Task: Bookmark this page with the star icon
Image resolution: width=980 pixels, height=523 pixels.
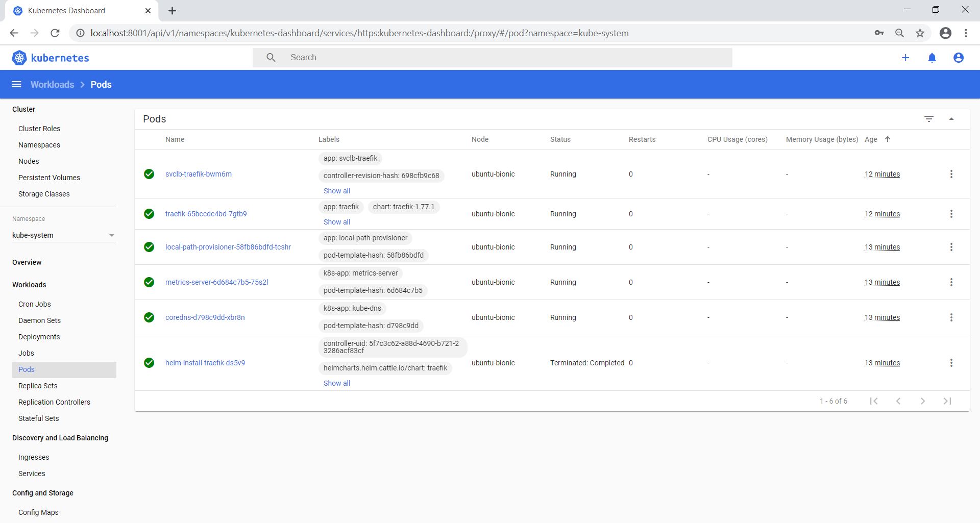Action: (x=920, y=33)
